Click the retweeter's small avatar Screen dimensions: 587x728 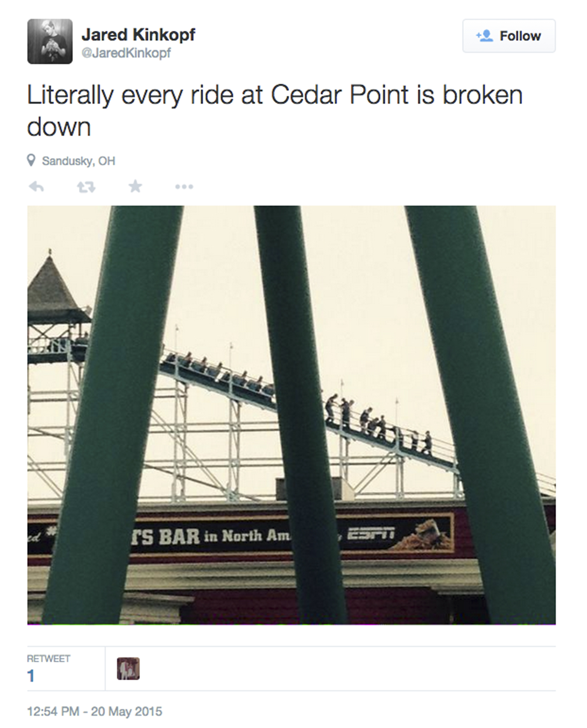[128, 668]
